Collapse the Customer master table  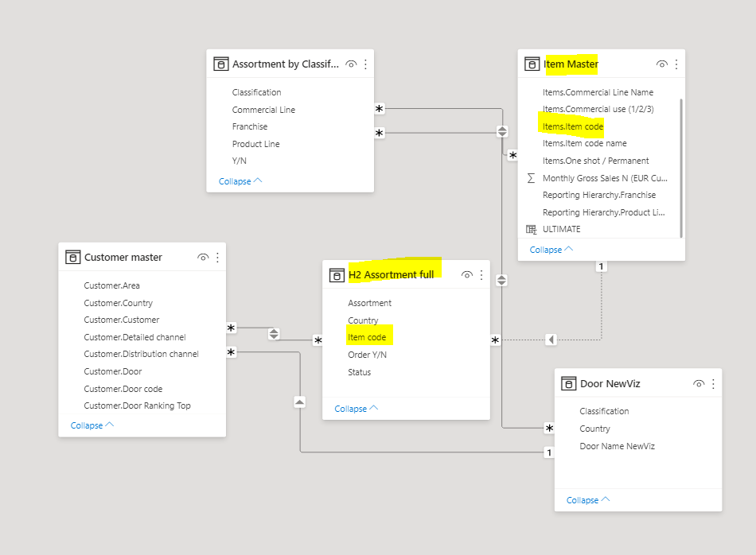click(x=92, y=425)
